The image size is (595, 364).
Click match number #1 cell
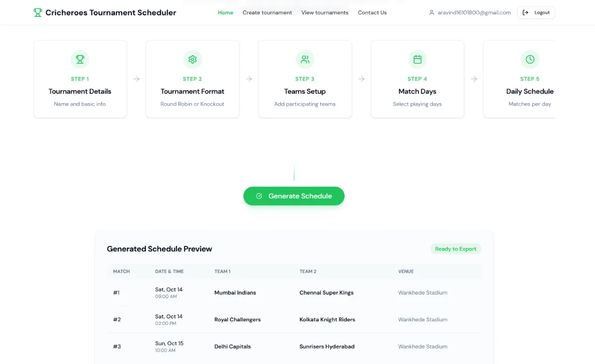coord(117,293)
